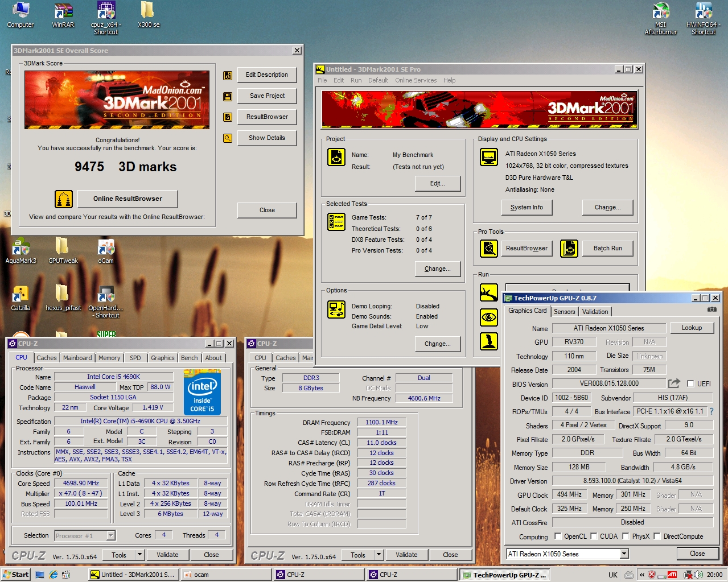Screen dimensions: 728x582
Task: Click the Run benchmark icon
Action: tap(489, 292)
